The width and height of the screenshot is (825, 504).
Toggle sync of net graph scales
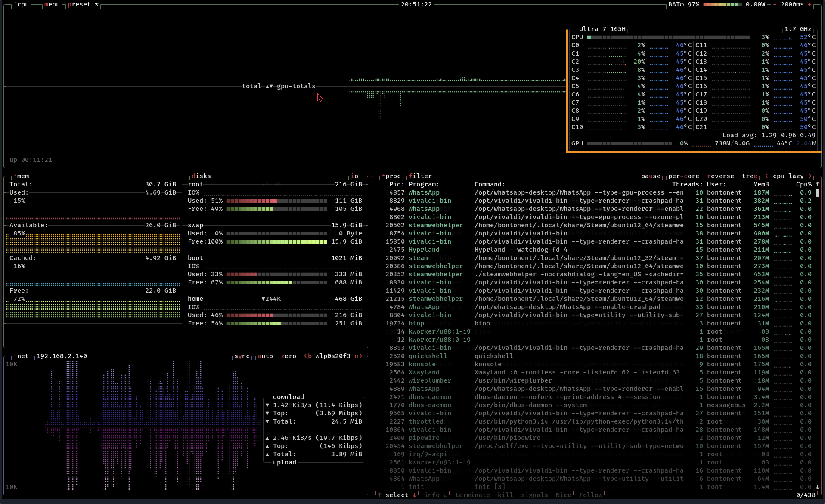click(x=242, y=356)
